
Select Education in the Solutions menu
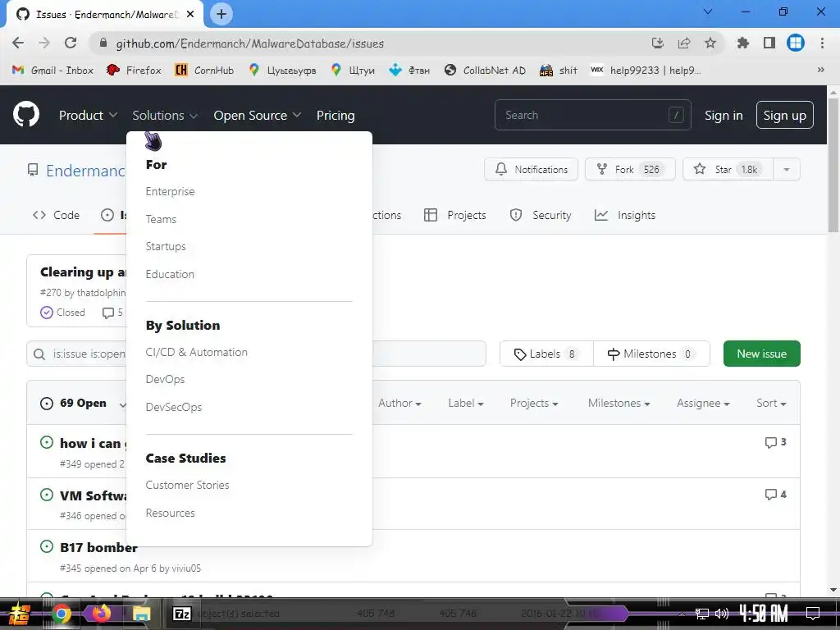pos(170,274)
